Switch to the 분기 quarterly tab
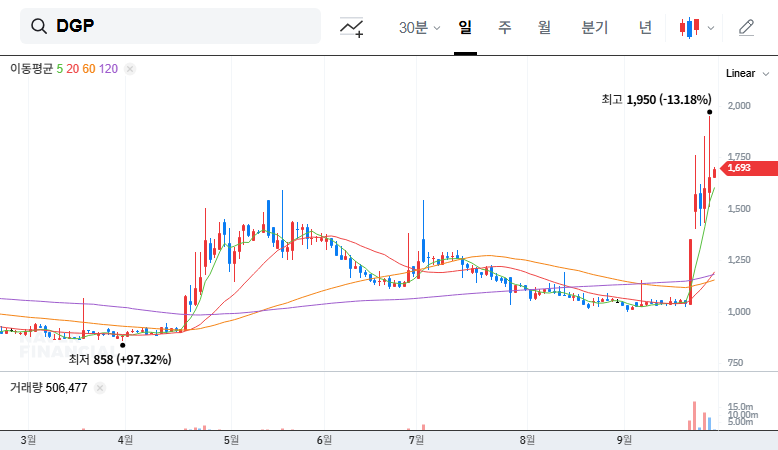The height and width of the screenshot is (450, 778). point(594,27)
